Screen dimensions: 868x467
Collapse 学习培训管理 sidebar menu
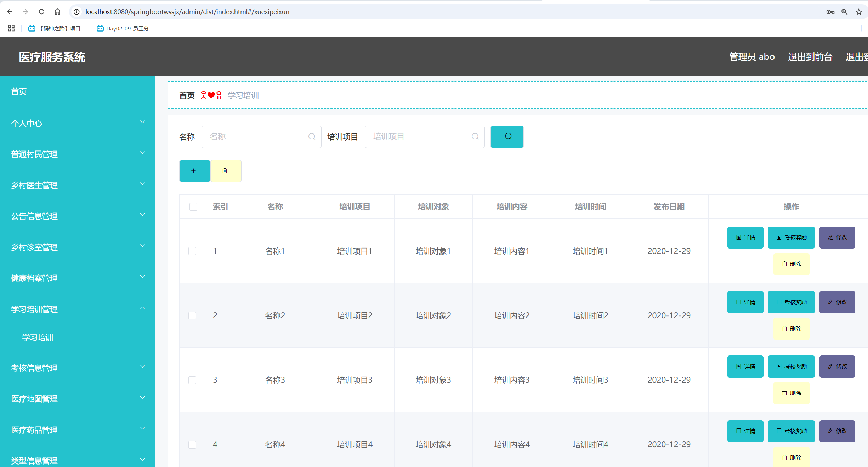[78, 309]
